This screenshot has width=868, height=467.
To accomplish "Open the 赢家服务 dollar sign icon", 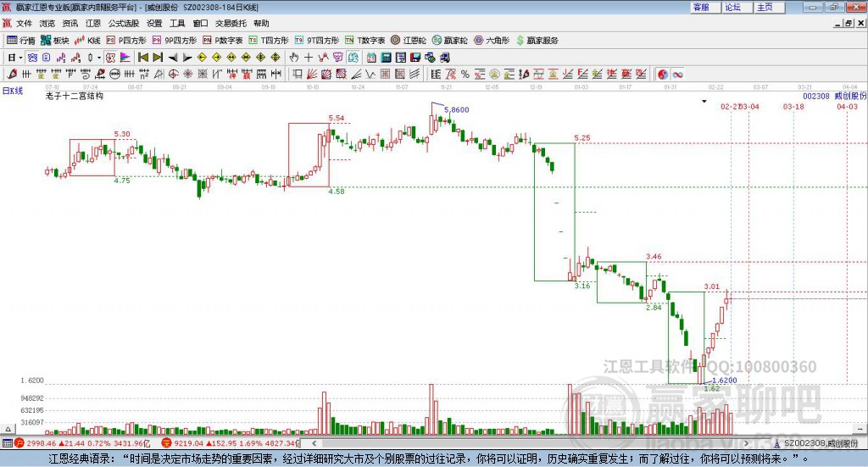I will pyautogui.click(x=520, y=41).
